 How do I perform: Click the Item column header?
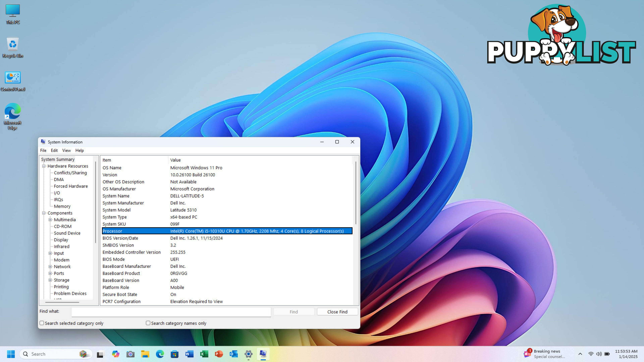click(135, 160)
